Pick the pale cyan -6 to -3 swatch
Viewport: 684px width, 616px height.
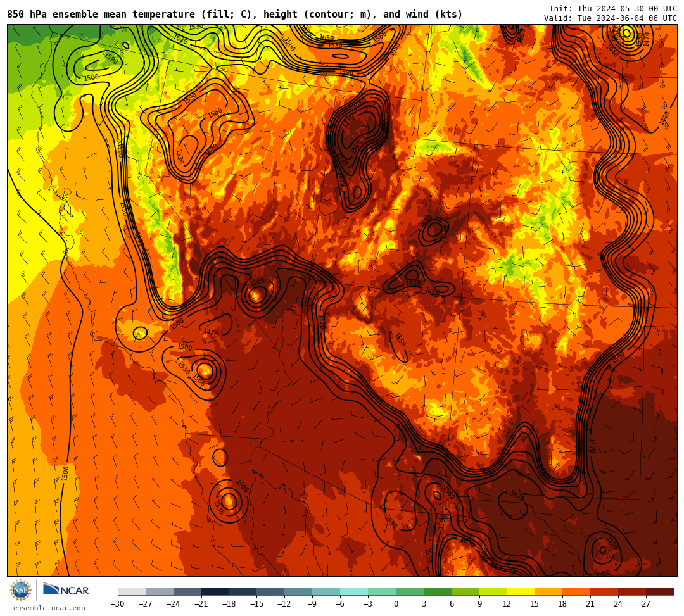354,591
